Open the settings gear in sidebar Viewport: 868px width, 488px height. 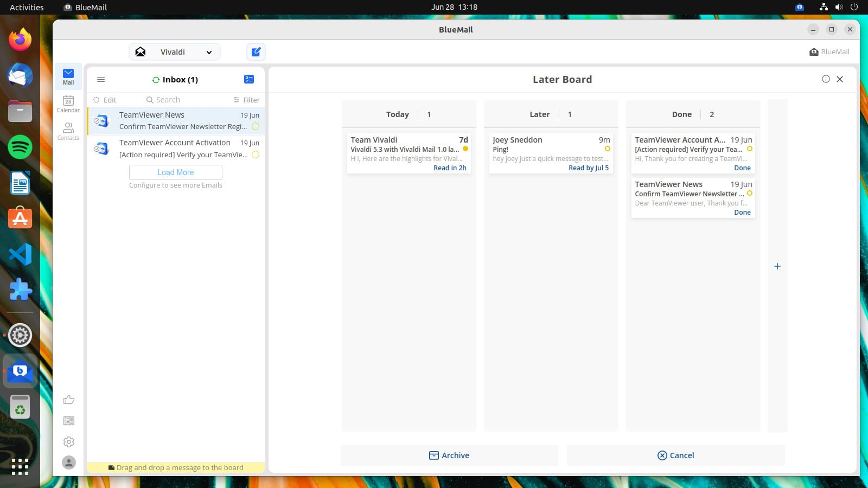69,442
